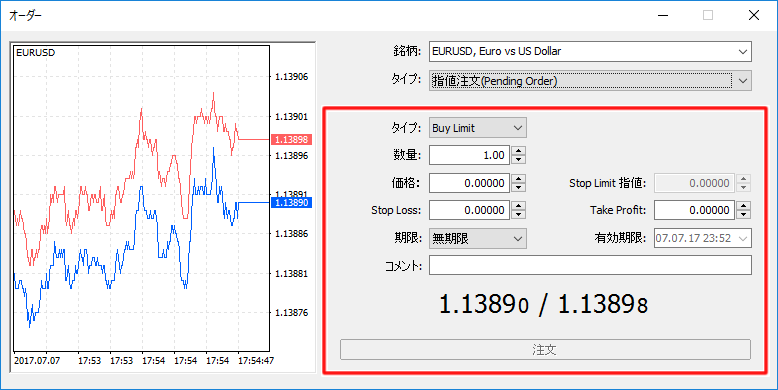Click the Take Profit input field
This screenshot has height=390, width=778.
click(x=694, y=210)
